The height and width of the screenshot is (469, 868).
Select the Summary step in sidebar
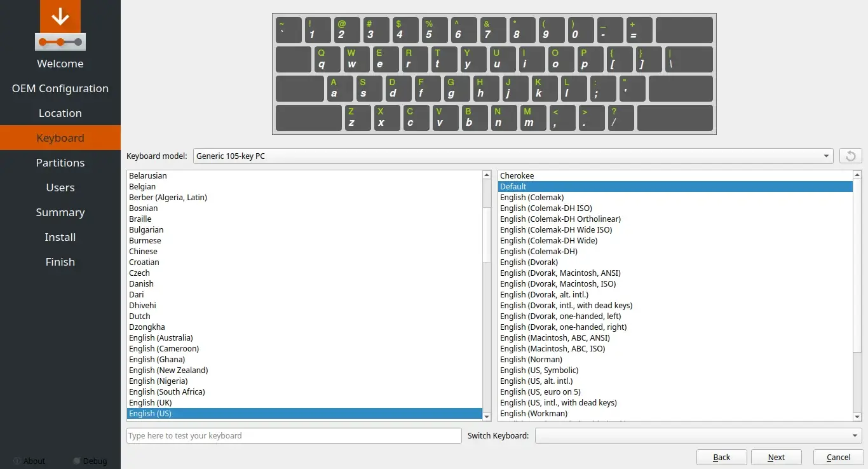[x=60, y=212]
